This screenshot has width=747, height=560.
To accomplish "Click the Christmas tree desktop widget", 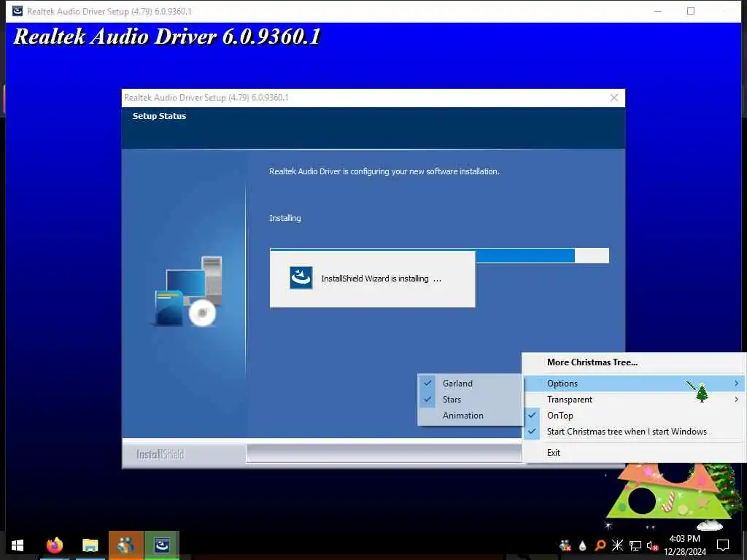I will [673, 496].
